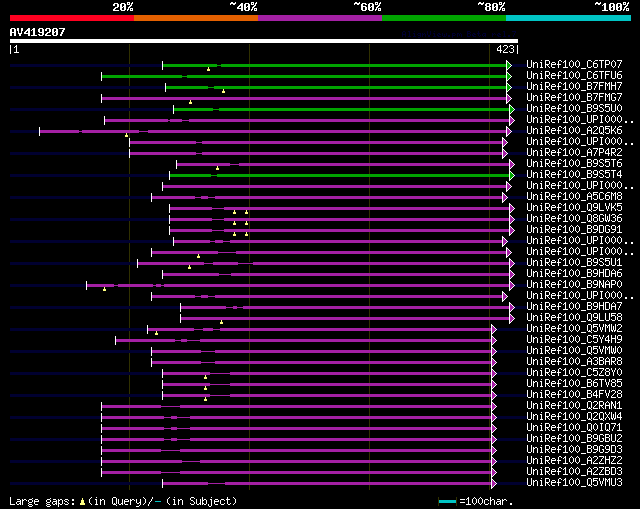Image resolution: width=640 pixels, height=509 pixels.
Task: Click the green ~80% identity legend segment
Action: coord(444,18)
